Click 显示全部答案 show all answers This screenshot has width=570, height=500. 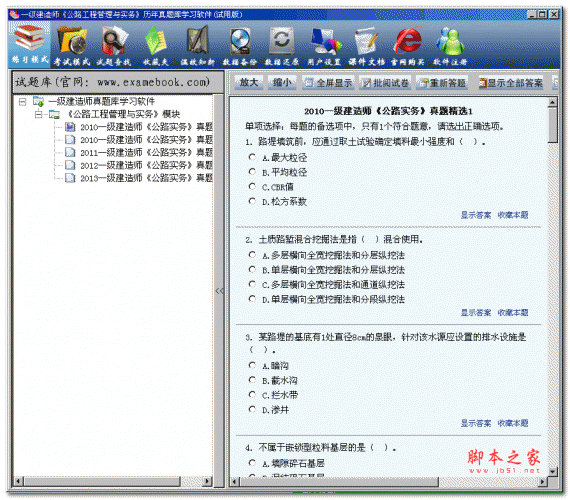pos(510,83)
